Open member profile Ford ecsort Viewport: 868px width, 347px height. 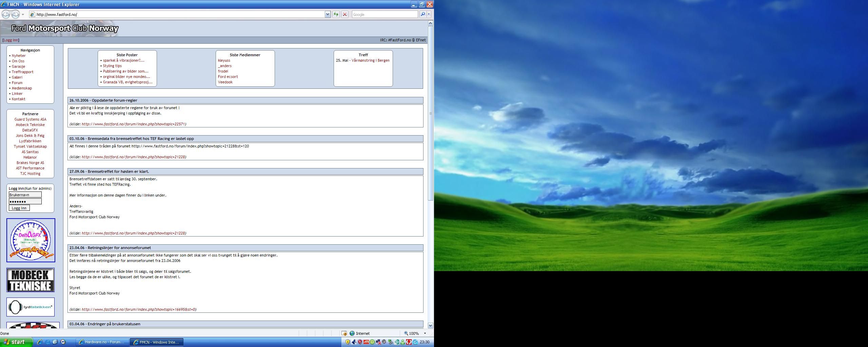(x=228, y=77)
